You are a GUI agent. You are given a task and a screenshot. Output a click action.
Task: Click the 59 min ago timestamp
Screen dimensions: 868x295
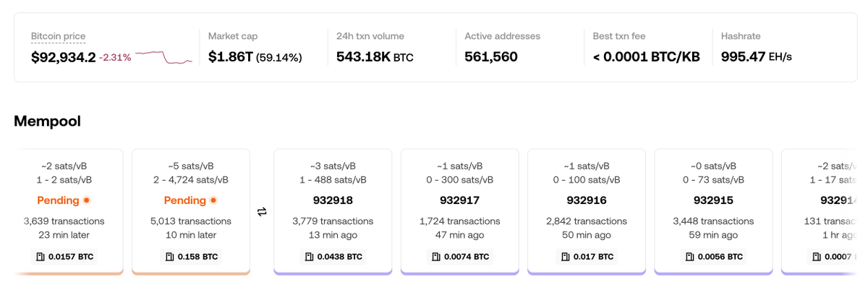click(x=713, y=235)
